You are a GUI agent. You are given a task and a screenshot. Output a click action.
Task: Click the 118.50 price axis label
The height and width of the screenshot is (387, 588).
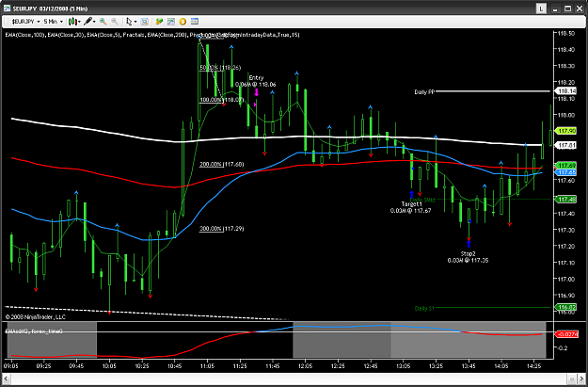click(565, 33)
